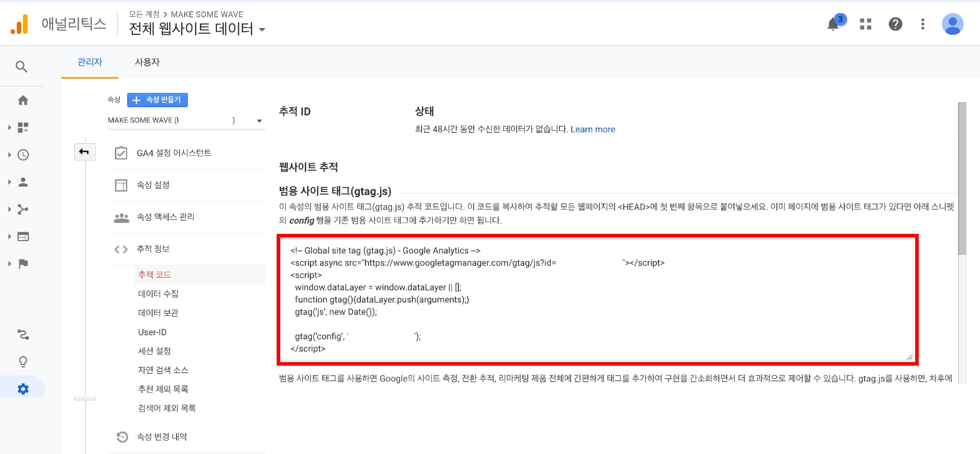980x454 pixels.
Task: Click the MAKE SOME WAVE breadcrumb
Action: point(207,14)
